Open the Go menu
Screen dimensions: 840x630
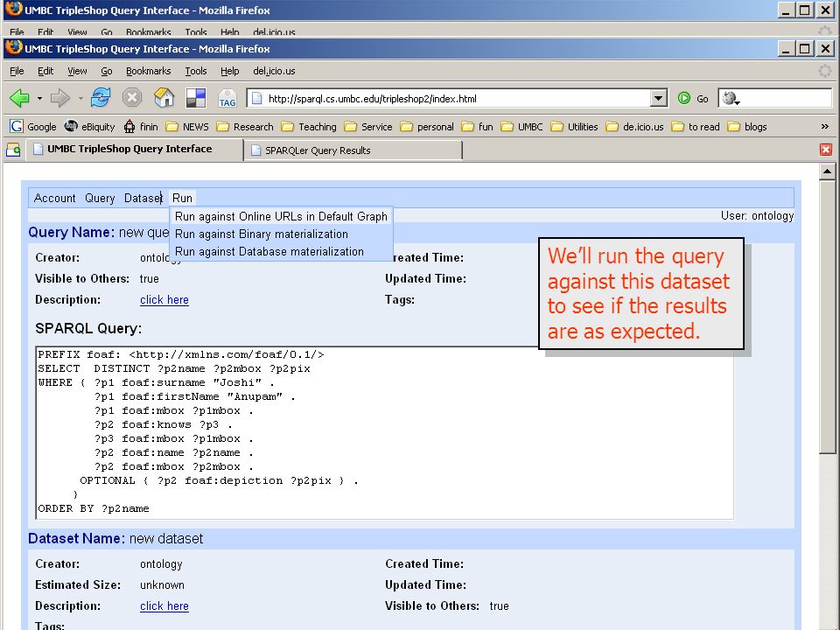click(x=107, y=71)
